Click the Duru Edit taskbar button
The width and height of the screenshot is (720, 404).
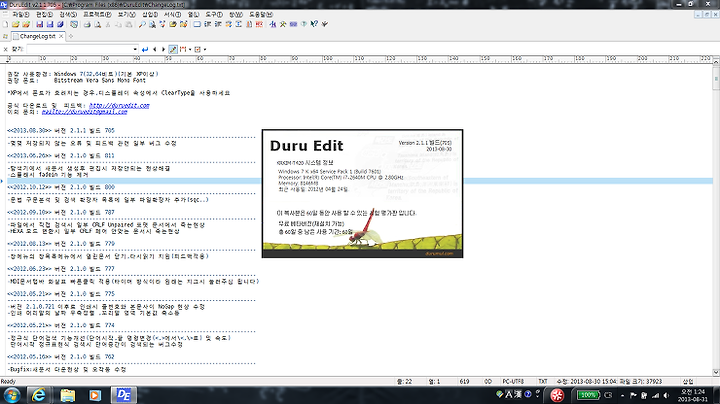click(x=124, y=395)
